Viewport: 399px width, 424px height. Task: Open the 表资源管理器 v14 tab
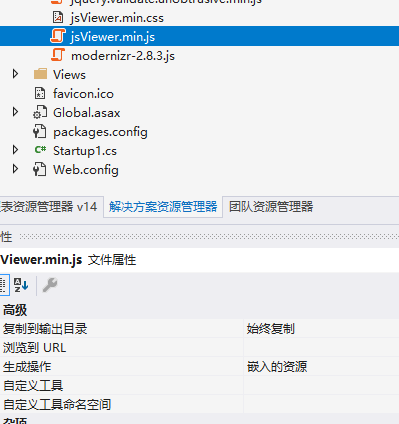click(x=49, y=207)
